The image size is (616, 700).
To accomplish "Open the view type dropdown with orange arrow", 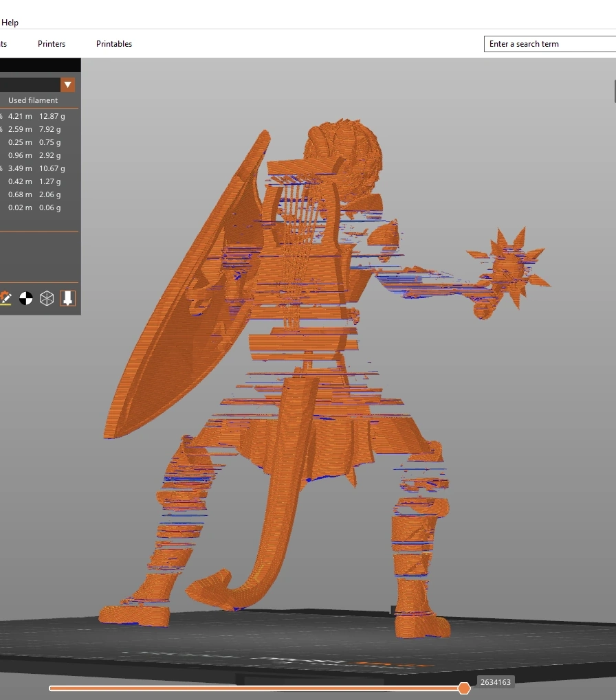I will [67, 84].
